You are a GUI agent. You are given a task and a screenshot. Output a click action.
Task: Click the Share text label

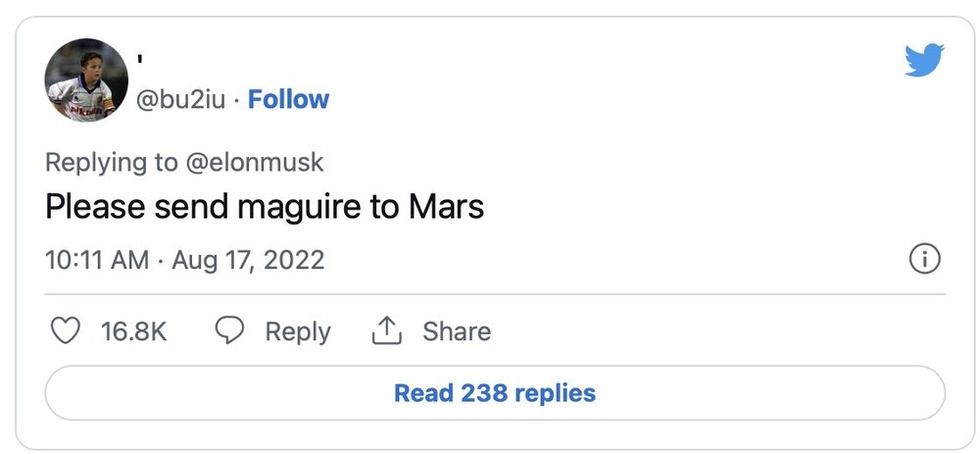click(457, 331)
